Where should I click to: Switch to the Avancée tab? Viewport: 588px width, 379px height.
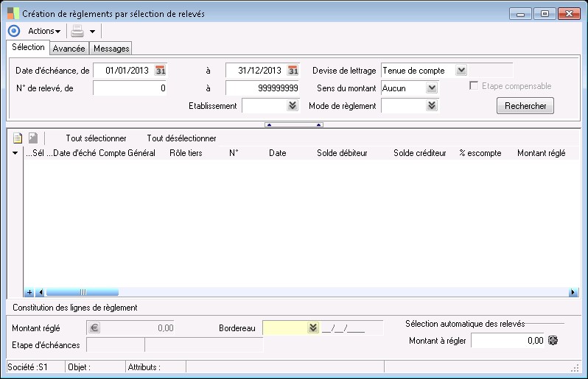click(x=69, y=49)
